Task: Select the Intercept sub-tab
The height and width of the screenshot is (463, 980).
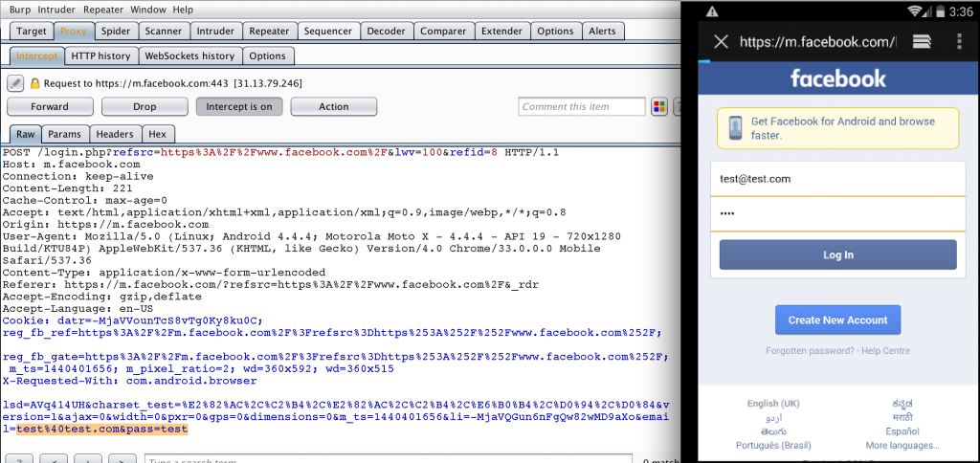Action: pyautogui.click(x=37, y=55)
